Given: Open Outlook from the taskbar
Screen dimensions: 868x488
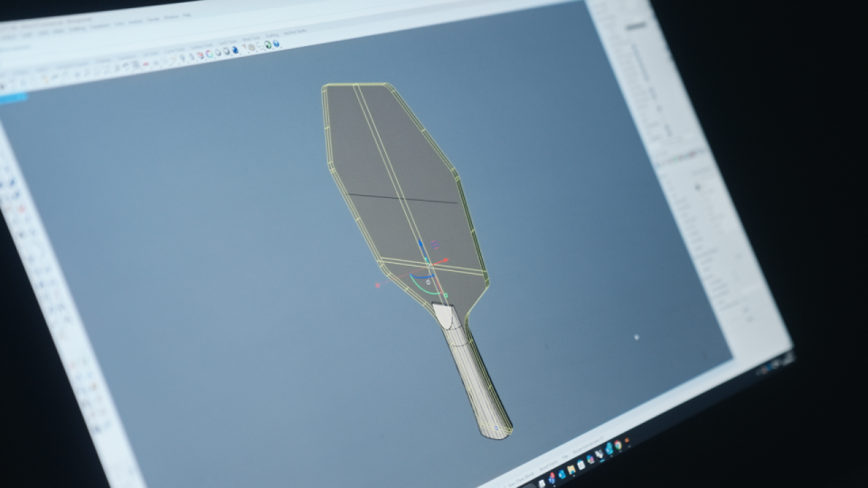Looking at the screenshot, I should [x=561, y=475].
